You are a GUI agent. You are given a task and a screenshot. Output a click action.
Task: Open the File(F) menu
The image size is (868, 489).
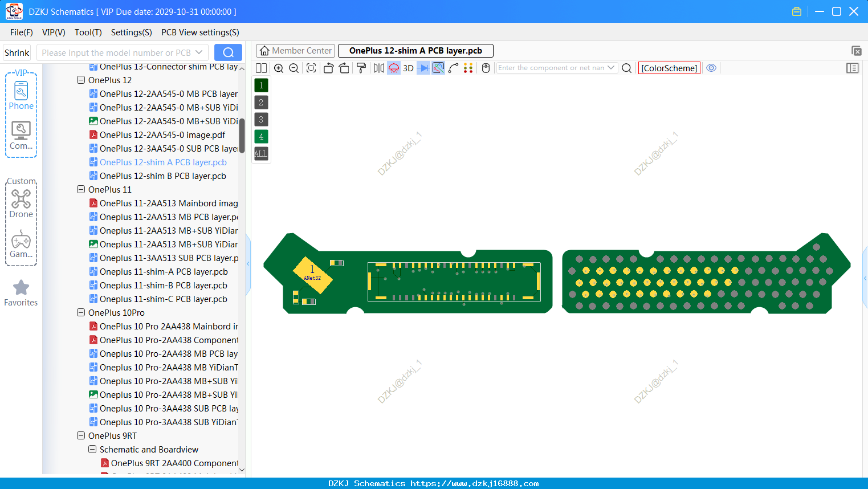pyautogui.click(x=22, y=32)
